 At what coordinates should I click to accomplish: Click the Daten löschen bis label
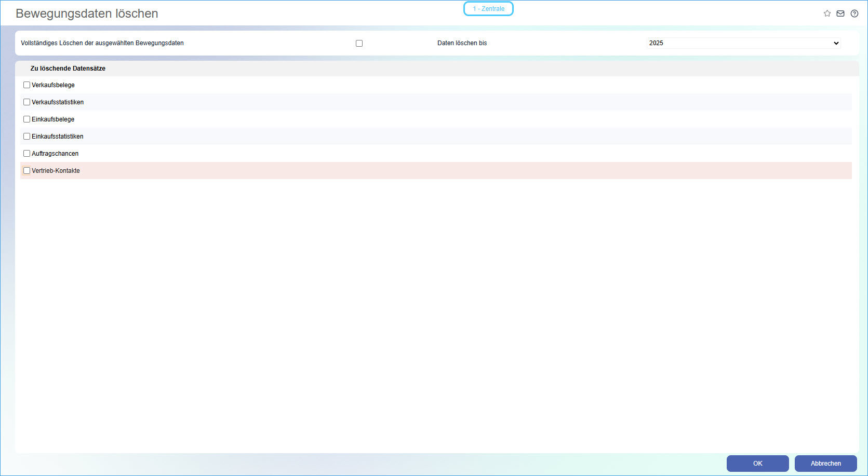[x=462, y=43]
